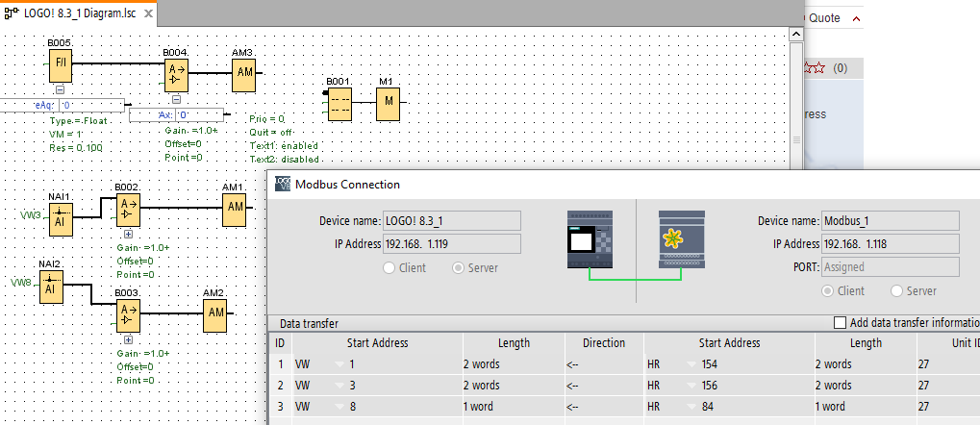
Task: Select the M1 flag block
Action: click(388, 102)
